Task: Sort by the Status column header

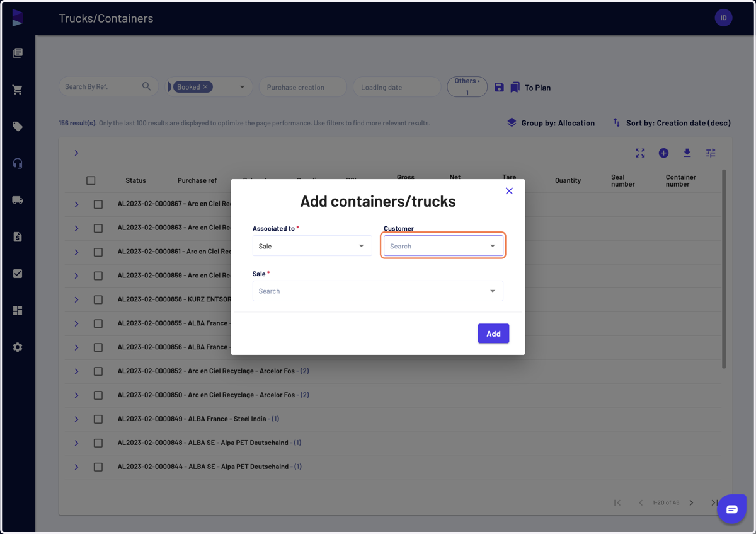Action: coord(135,180)
